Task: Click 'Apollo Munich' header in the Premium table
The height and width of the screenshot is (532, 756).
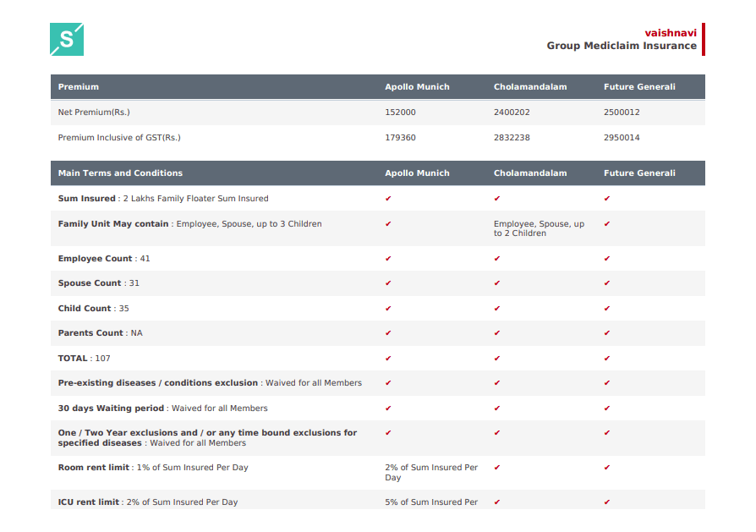Action: pyautogui.click(x=417, y=87)
